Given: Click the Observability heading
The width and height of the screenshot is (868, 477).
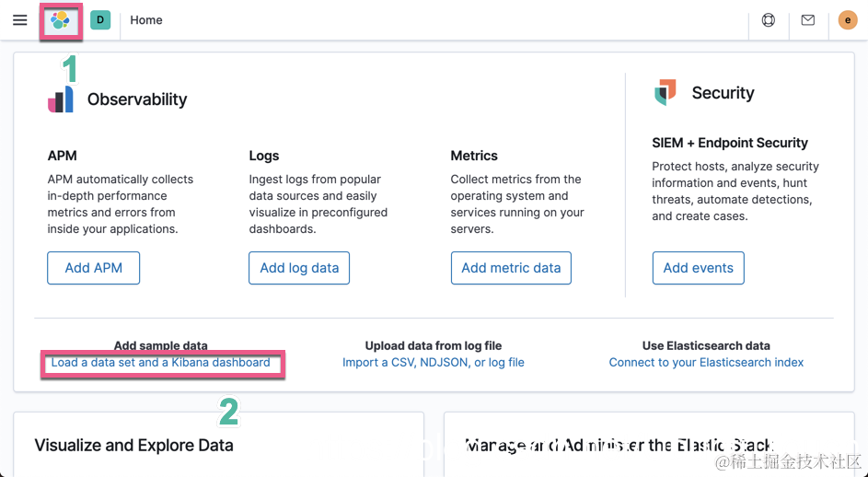Looking at the screenshot, I should pyautogui.click(x=137, y=99).
